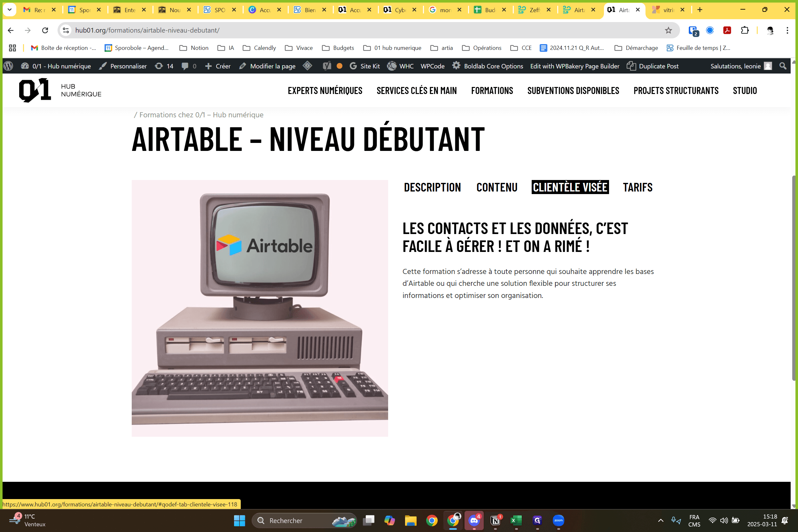Click the address bar URL field
798x532 pixels.
(368, 30)
